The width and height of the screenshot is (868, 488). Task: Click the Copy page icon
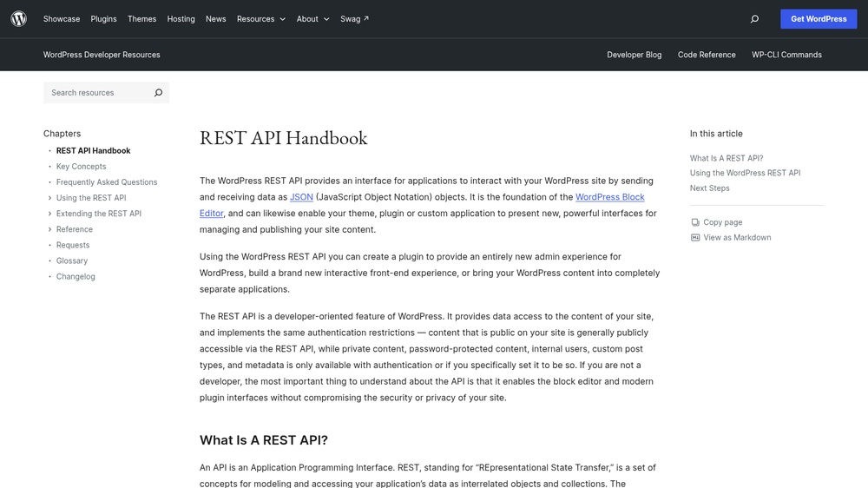[x=695, y=222]
